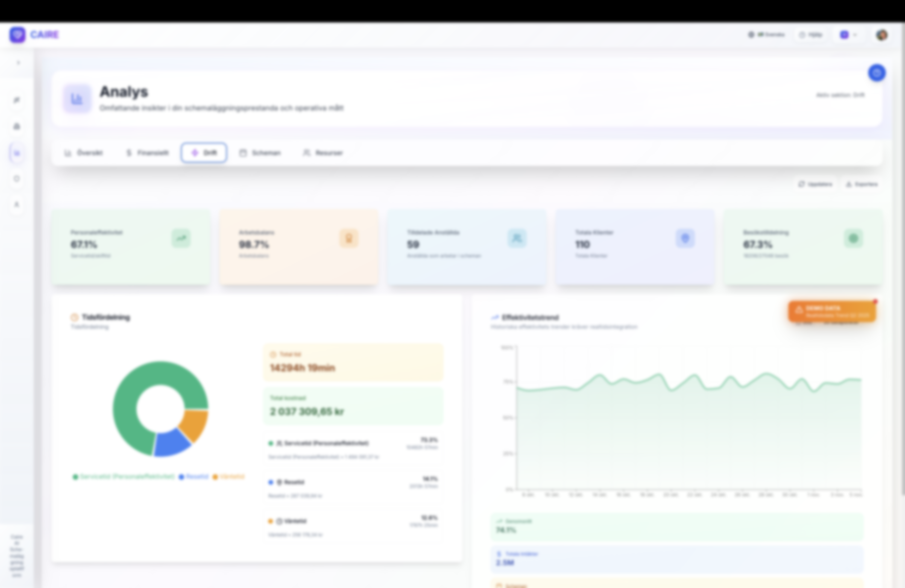Switch to the Scheman tab
Image resolution: width=905 pixels, height=588 pixels.
(260, 153)
